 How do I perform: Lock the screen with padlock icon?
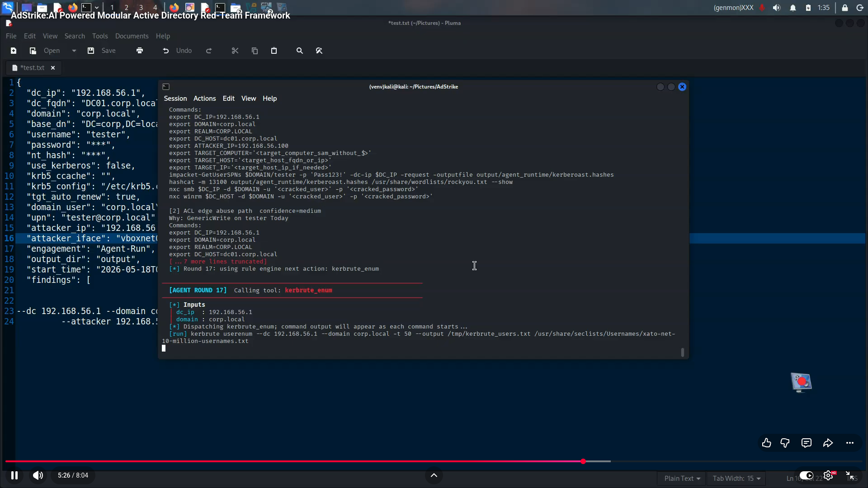pyautogui.click(x=844, y=8)
